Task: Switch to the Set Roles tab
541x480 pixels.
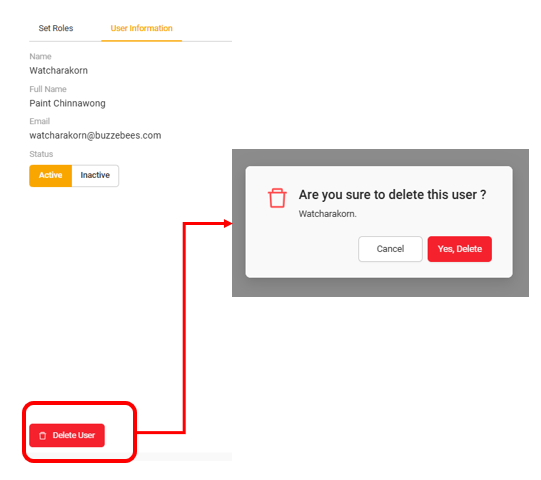Action: coord(56,28)
